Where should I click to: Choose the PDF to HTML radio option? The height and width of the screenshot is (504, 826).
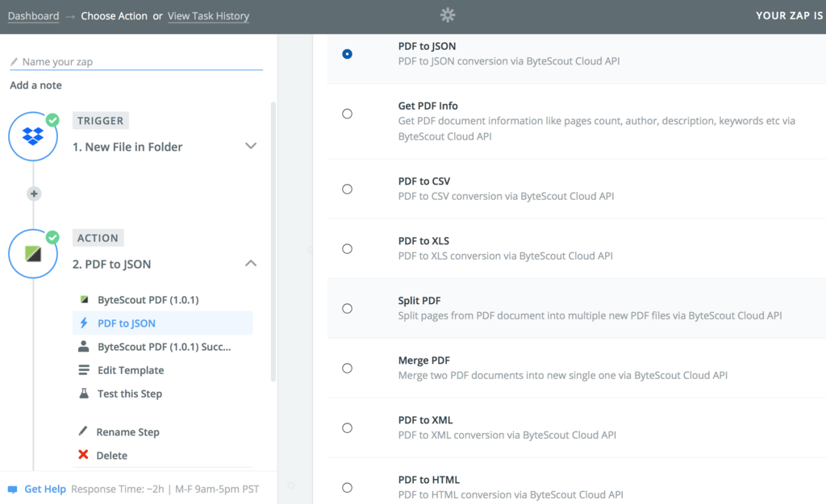(x=347, y=488)
